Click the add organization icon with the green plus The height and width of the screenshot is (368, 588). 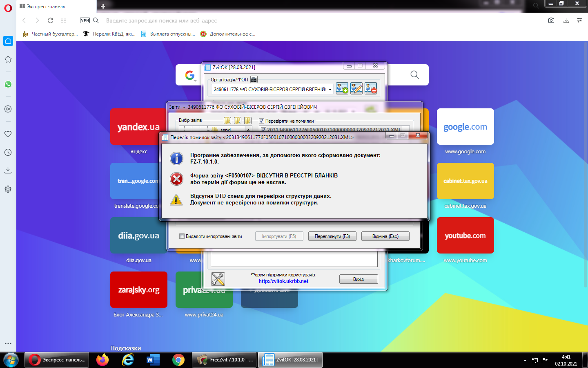pos(342,88)
